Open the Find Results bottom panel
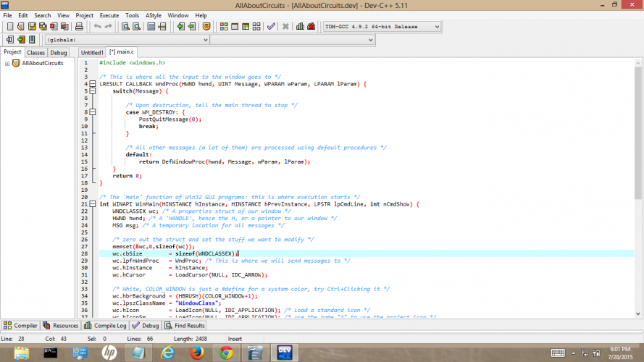This screenshot has height=362, width=644. pyautogui.click(x=184, y=326)
